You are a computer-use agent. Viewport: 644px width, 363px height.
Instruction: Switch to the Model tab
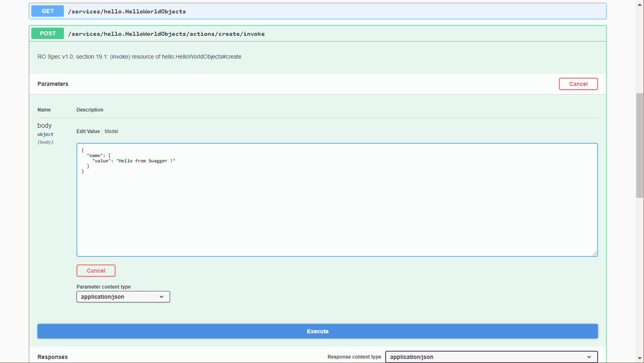(x=111, y=131)
